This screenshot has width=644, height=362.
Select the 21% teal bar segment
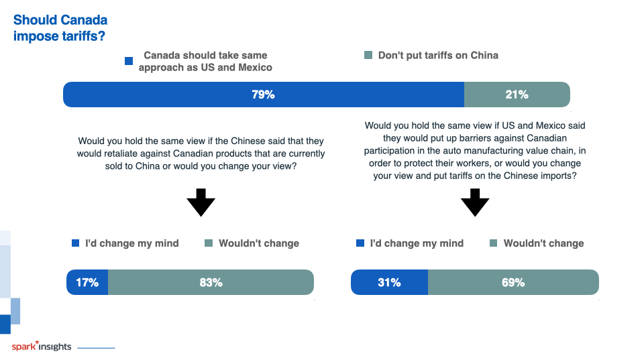(x=517, y=95)
